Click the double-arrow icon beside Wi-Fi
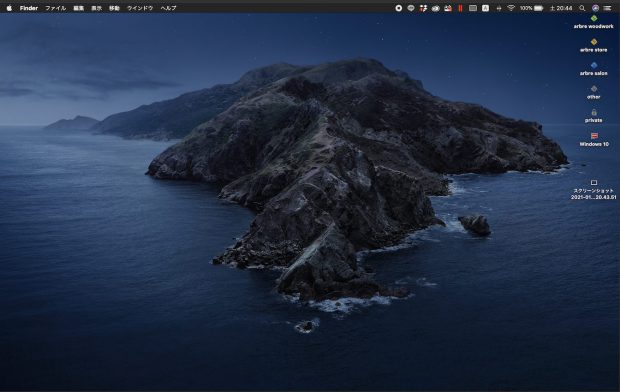The height and width of the screenshot is (392, 620). pyautogui.click(x=499, y=8)
